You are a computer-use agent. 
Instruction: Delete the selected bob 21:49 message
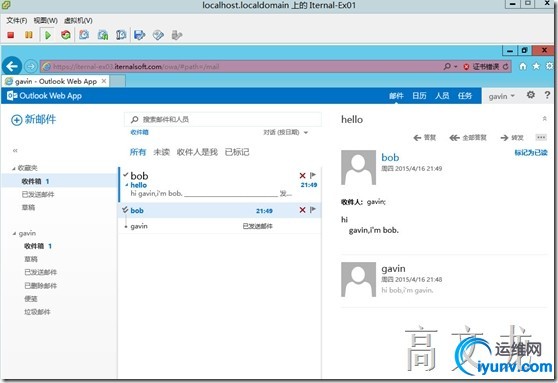pos(302,210)
